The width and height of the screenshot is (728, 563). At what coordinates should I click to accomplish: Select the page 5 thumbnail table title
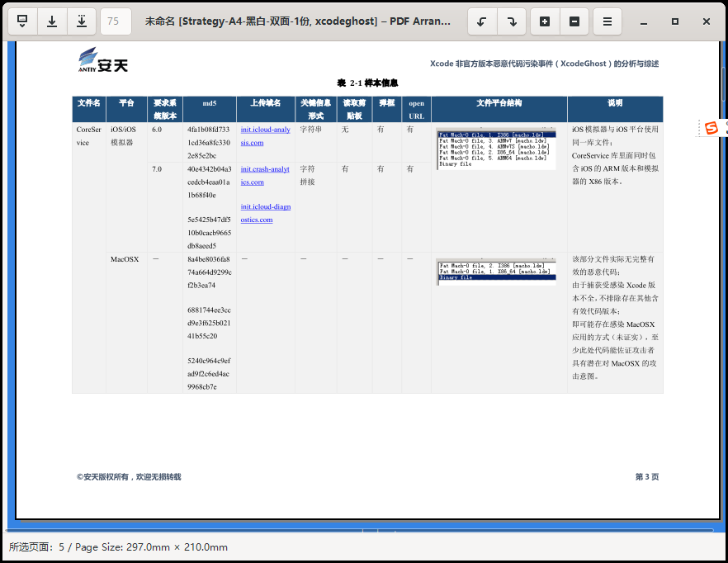367,83
